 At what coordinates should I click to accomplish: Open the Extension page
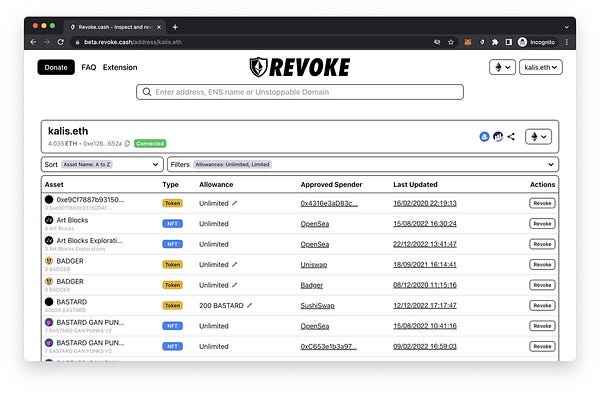click(x=120, y=67)
